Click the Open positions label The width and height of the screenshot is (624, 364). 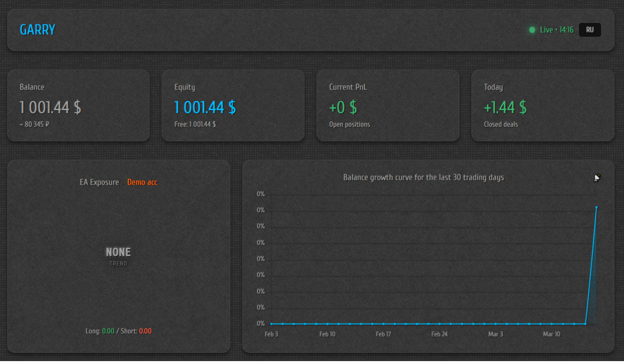coord(349,124)
